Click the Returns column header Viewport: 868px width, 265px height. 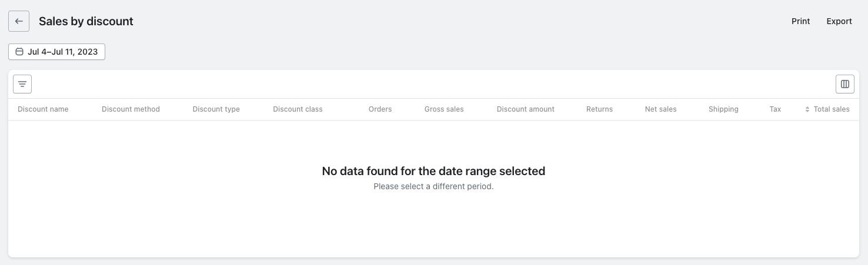(x=599, y=109)
